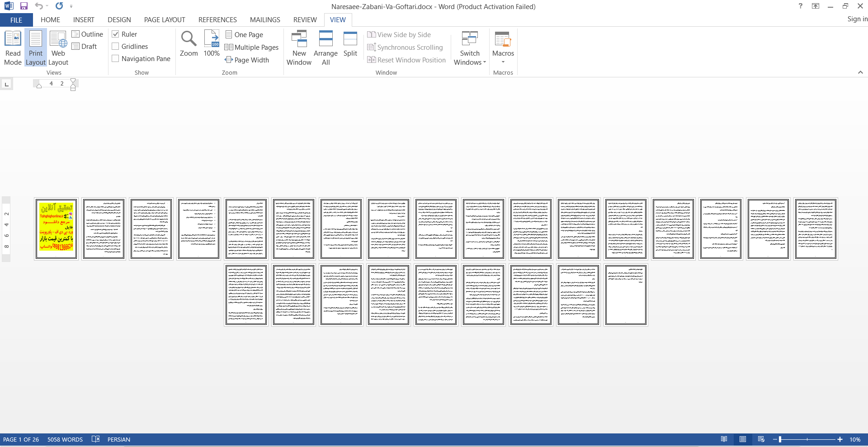Switch to Read Mode view
The image size is (868, 447).
[13, 48]
